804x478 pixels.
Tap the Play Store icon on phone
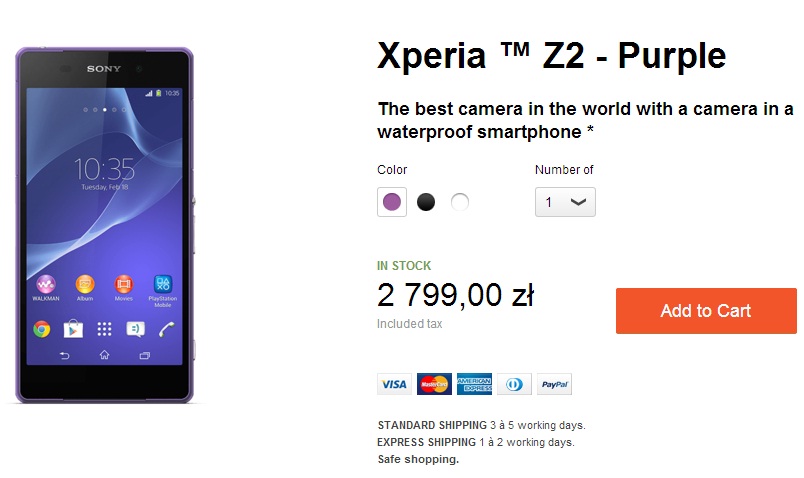(x=73, y=329)
